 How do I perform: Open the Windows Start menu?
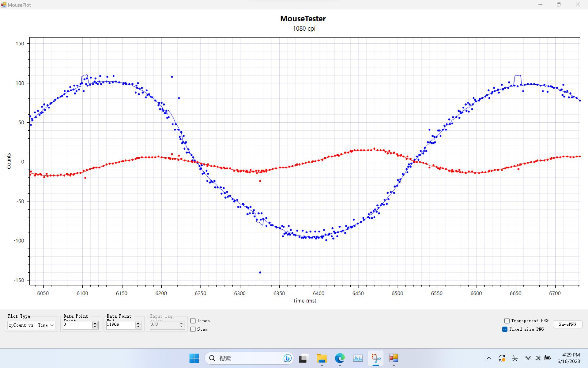(x=194, y=358)
